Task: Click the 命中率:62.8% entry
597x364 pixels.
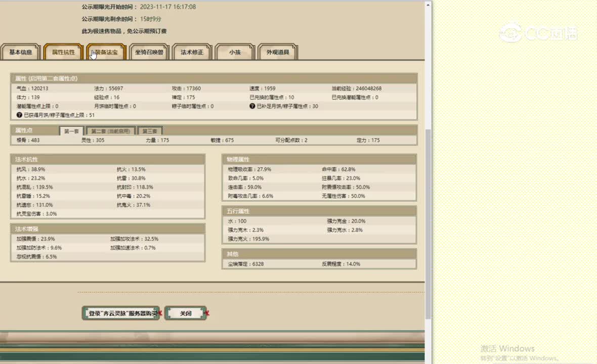Action: click(338, 169)
